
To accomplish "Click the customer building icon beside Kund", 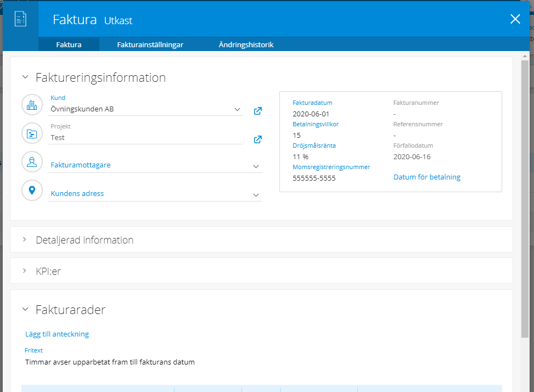I will pyautogui.click(x=32, y=104).
